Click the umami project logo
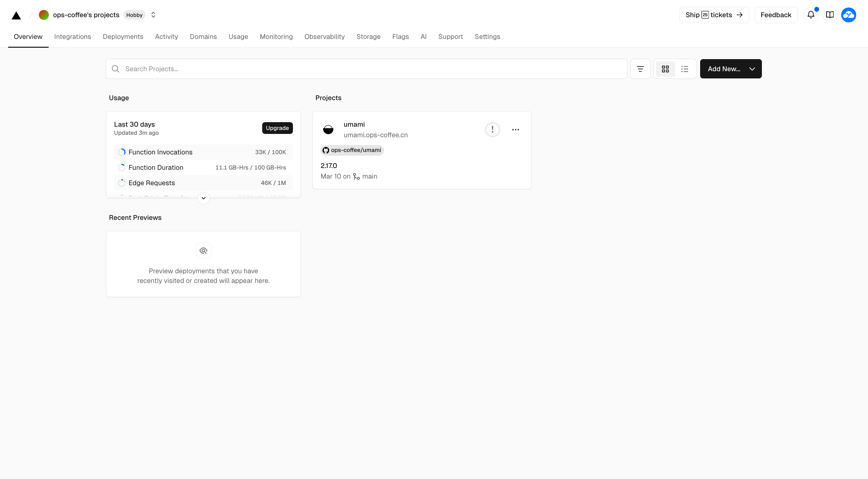The image size is (868, 479). [x=328, y=129]
